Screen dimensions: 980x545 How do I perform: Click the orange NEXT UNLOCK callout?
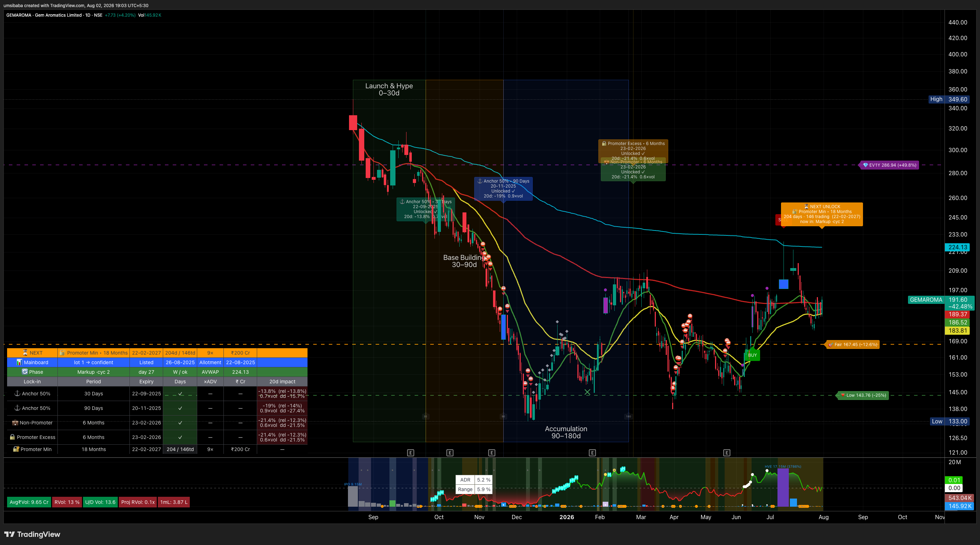[x=822, y=214]
